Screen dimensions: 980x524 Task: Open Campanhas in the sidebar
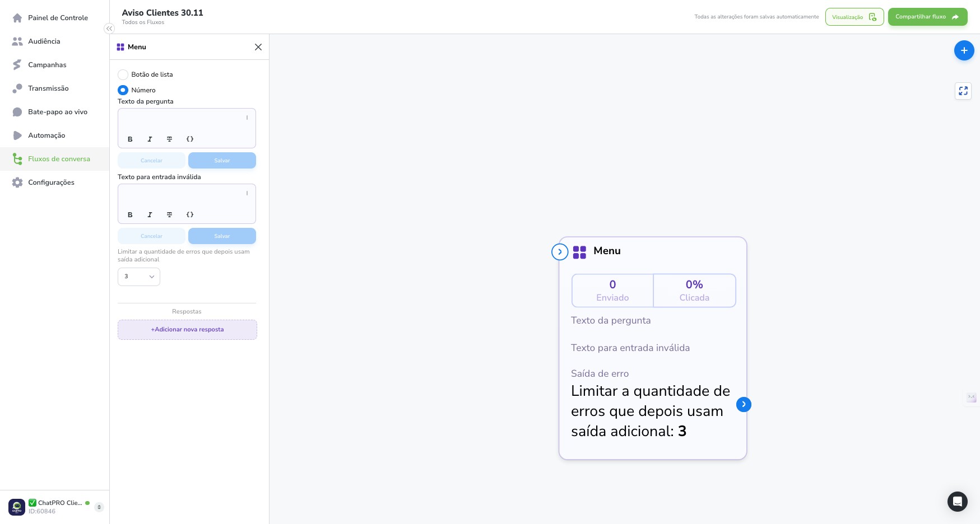pos(47,65)
